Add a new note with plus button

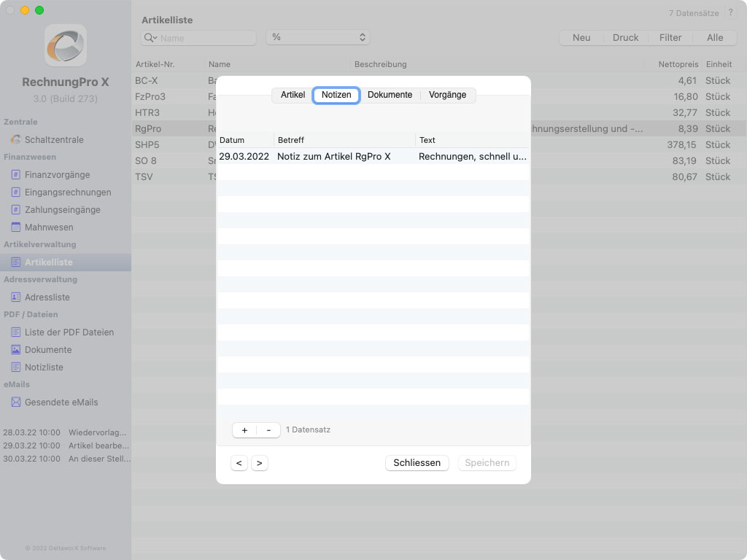(x=244, y=430)
